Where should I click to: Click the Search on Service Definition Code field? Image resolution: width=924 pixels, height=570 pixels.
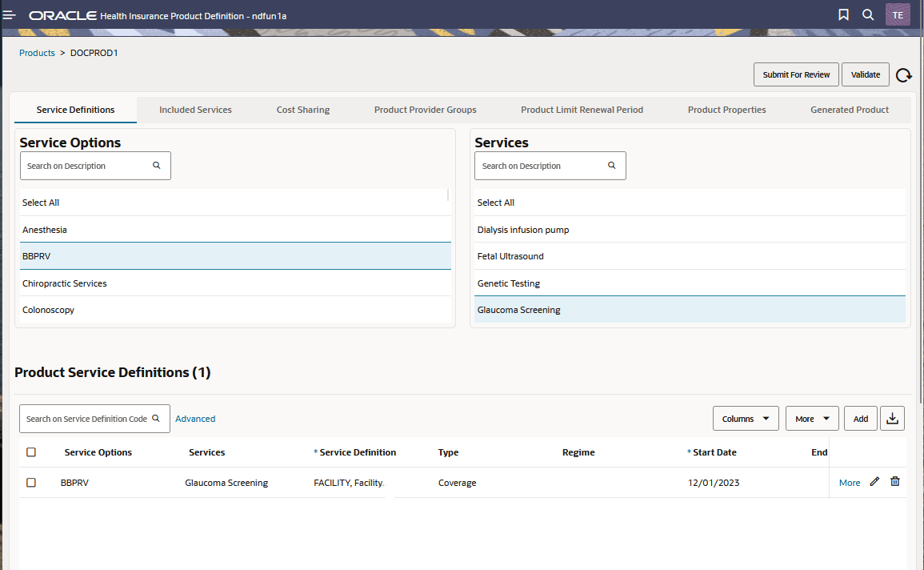click(94, 419)
